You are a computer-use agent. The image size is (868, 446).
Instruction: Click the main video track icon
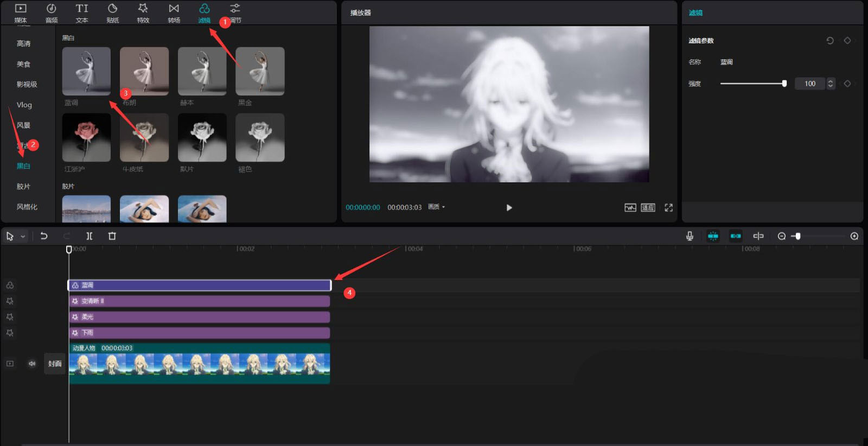pyautogui.click(x=10, y=364)
